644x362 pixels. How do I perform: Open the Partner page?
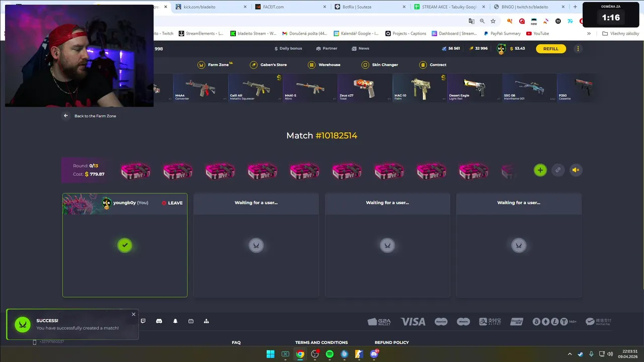pyautogui.click(x=327, y=48)
